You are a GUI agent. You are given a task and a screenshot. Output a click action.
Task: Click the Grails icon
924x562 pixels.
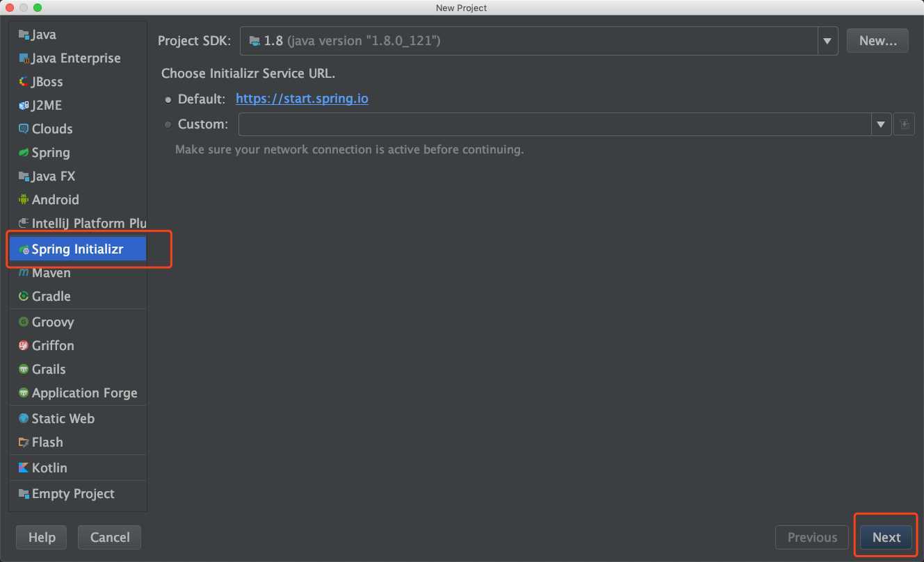click(x=24, y=370)
